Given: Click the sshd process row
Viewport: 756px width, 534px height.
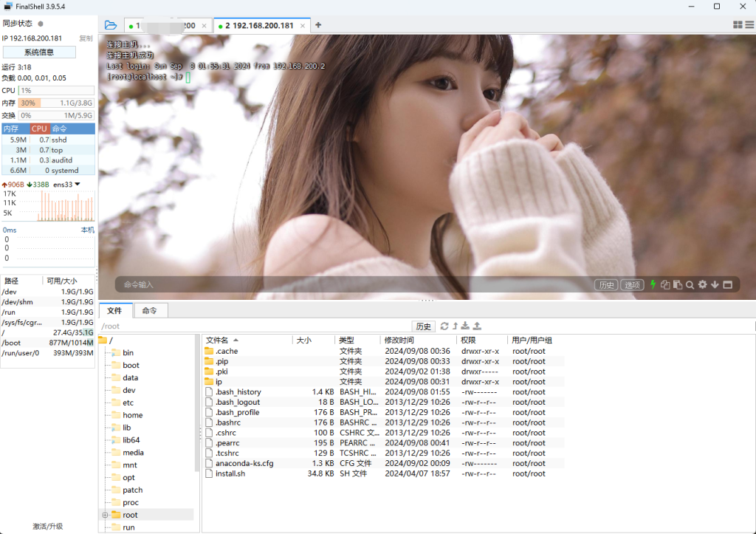Looking at the screenshot, I should coord(48,140).
